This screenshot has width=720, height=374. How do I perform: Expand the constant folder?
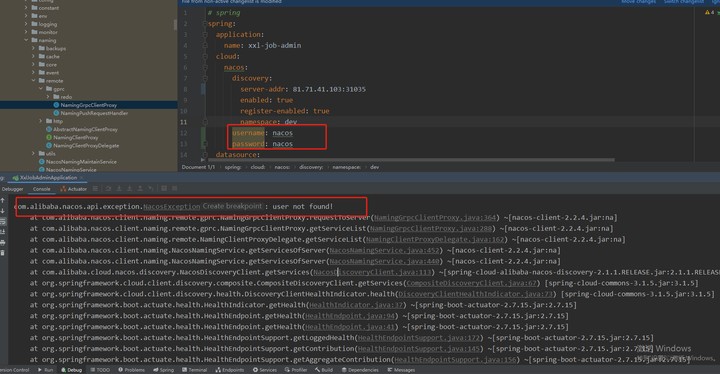point(26,8)
